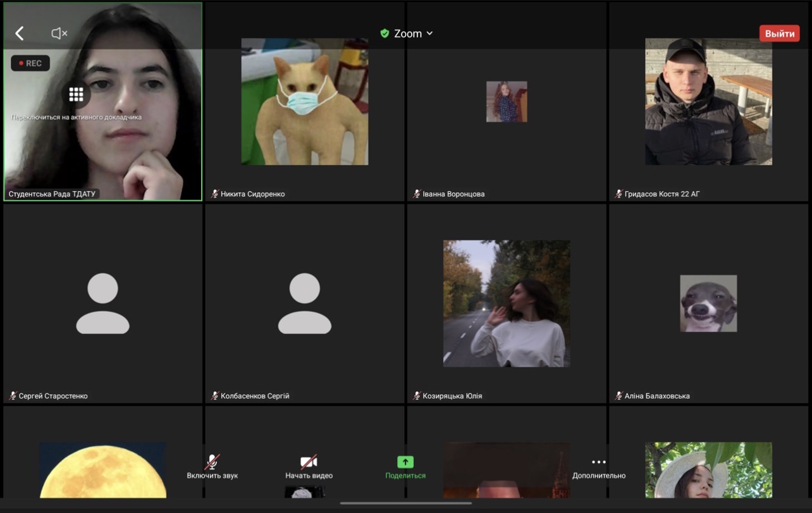Click the name label 'Аліна Балаховська'
This screenshot has height=513, width=812.
[658, 396]
